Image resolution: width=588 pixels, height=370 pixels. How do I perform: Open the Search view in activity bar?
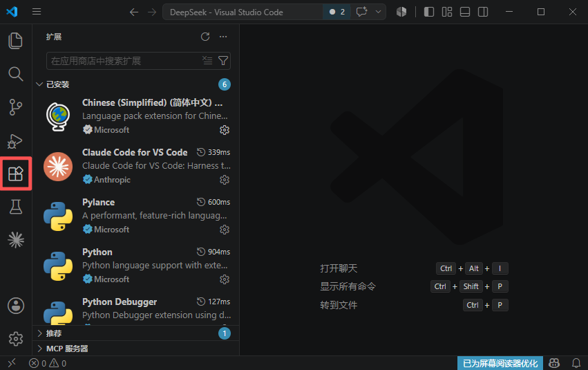tap(16, 74)
